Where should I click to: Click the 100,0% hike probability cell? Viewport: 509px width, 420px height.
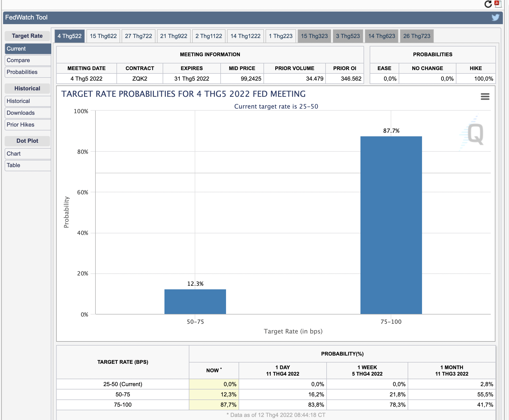[x=476, y=79]
